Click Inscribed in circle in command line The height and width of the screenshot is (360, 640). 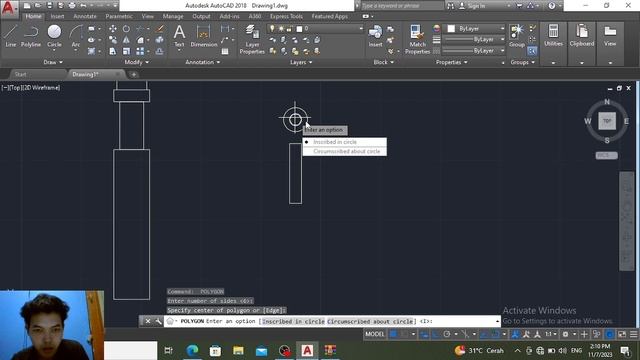pyautogui.click(x=293, y=322)
